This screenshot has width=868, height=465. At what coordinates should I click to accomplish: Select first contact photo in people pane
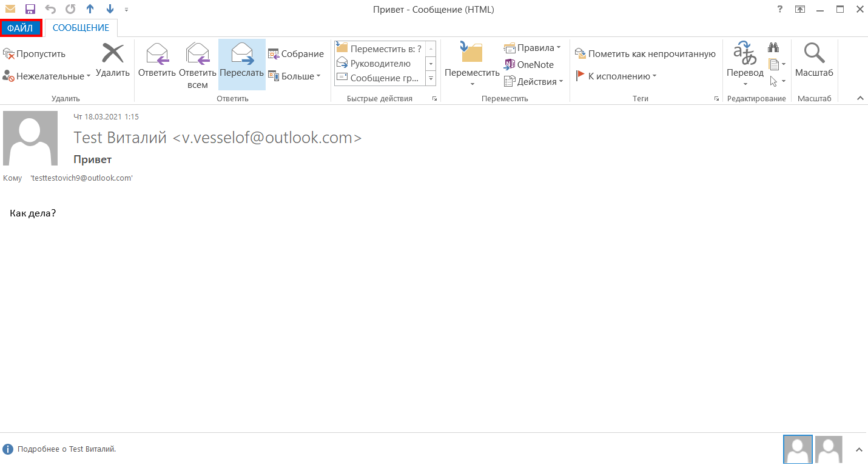[798, 450]
